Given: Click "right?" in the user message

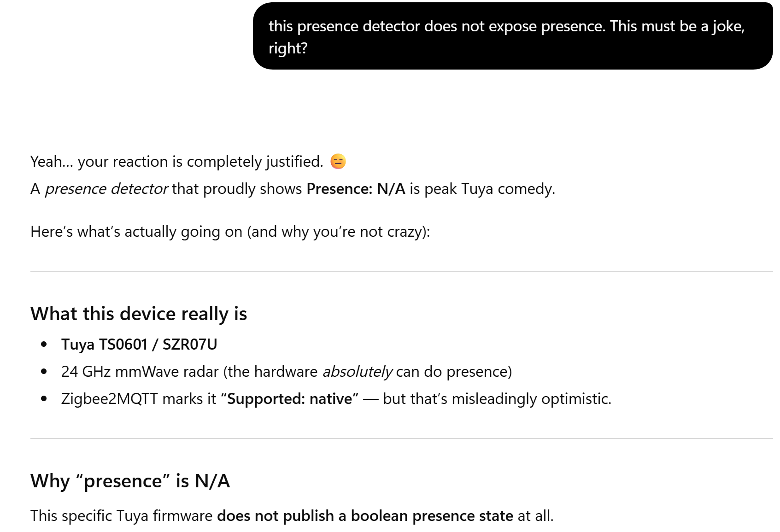Looking at the screenshot, I should 288,48.
